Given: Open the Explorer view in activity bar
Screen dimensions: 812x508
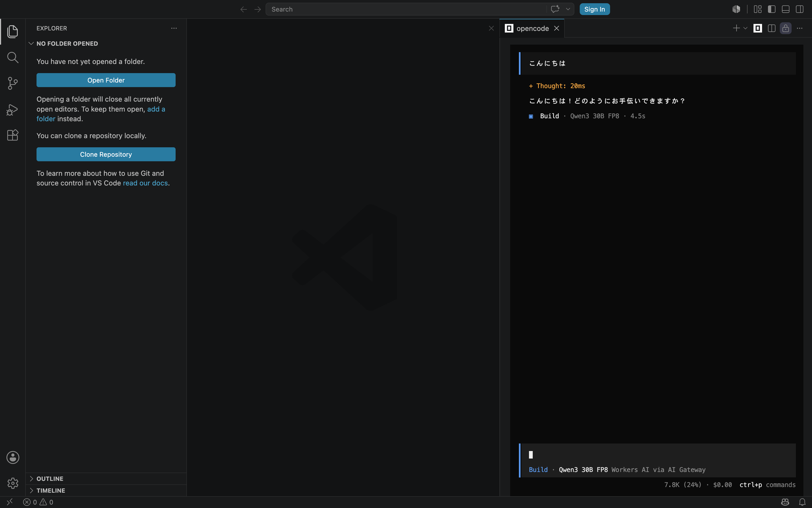Looking at the screenshot, I should 13,32.
